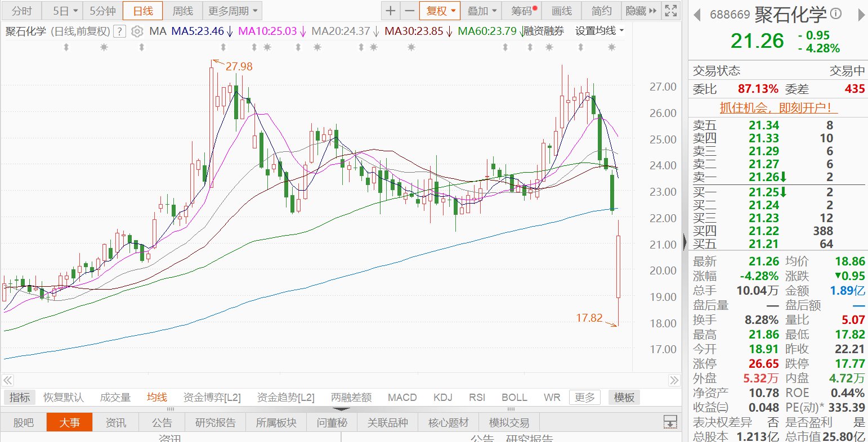Screen dimensions: 868x442
Task: Click the 抓住机会，即刻开户 link
Action: point(776,107)
